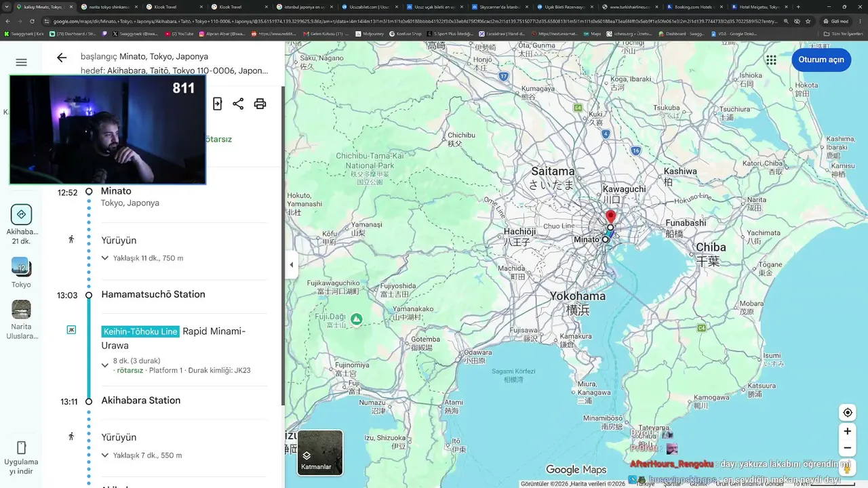
Task: Open the Google Maps hamburger menu
Action: [21, 62]
